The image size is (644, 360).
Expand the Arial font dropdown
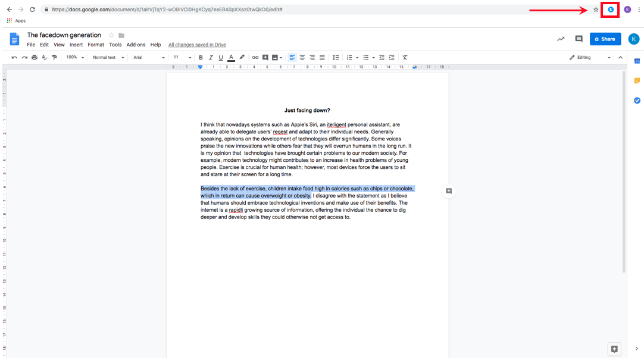pos(149,58)
